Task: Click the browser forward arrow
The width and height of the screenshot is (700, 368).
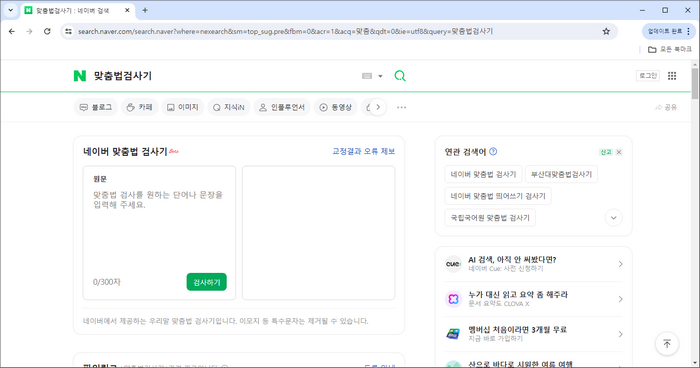Action: click(x=29, y=31)
